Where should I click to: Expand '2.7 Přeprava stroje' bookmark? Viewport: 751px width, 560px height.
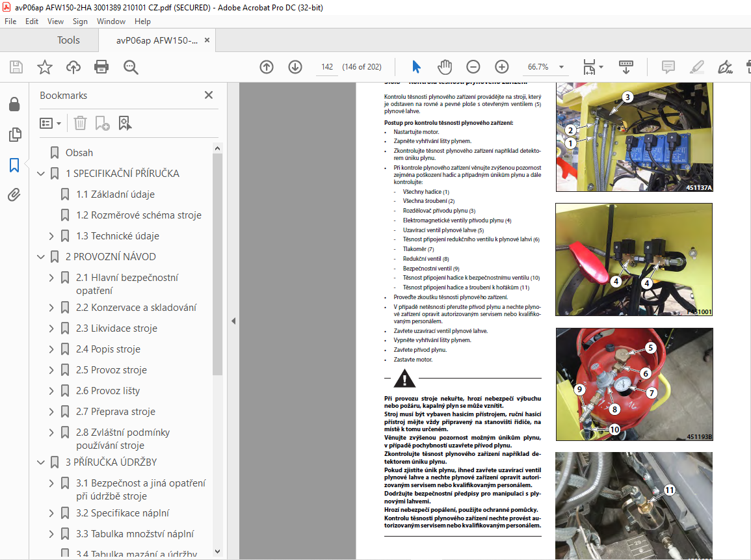coord(51,412)
